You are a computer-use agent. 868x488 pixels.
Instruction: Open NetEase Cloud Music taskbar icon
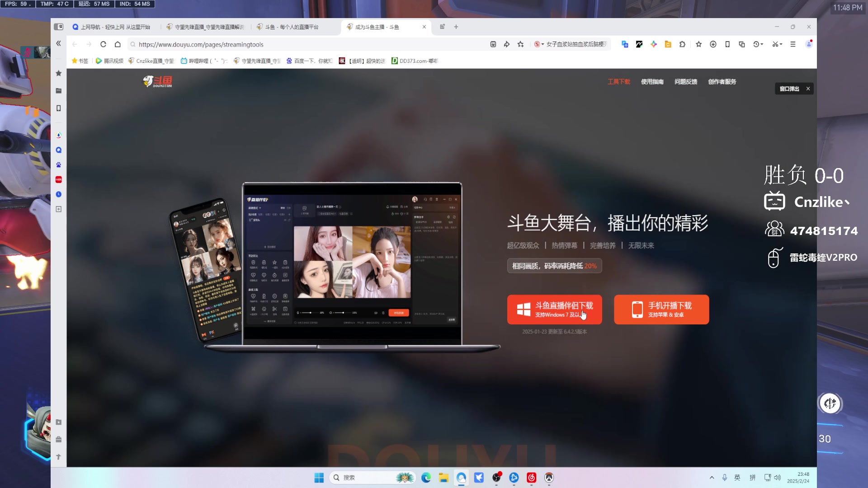coord(531,478)
